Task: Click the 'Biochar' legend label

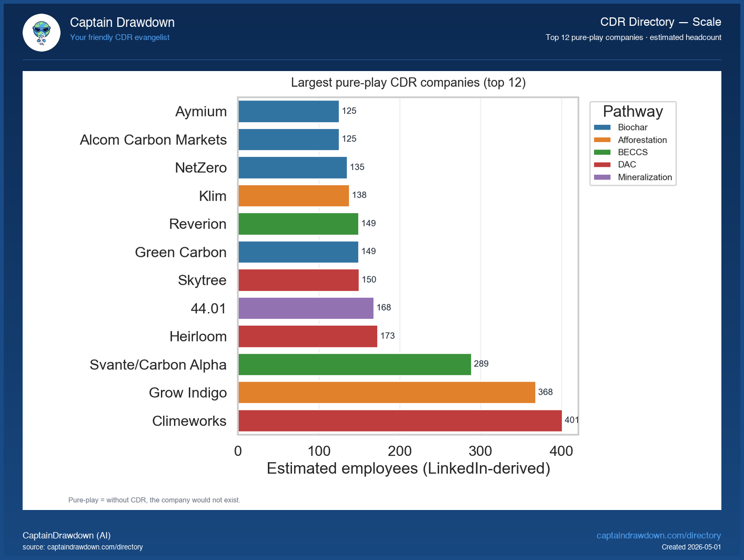Action: pyautogui.click(x=632, y=127)
